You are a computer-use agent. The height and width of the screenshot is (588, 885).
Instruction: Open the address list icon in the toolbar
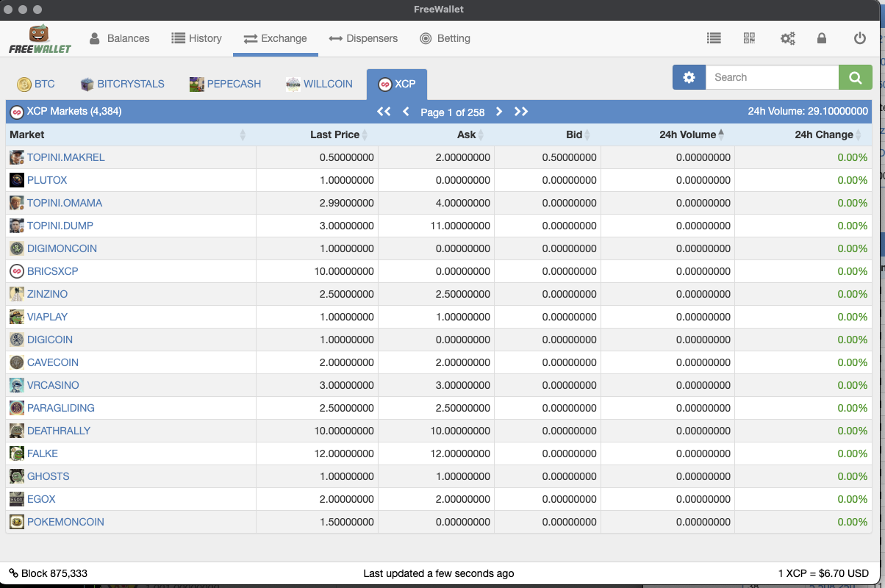(x=713, y=38)
